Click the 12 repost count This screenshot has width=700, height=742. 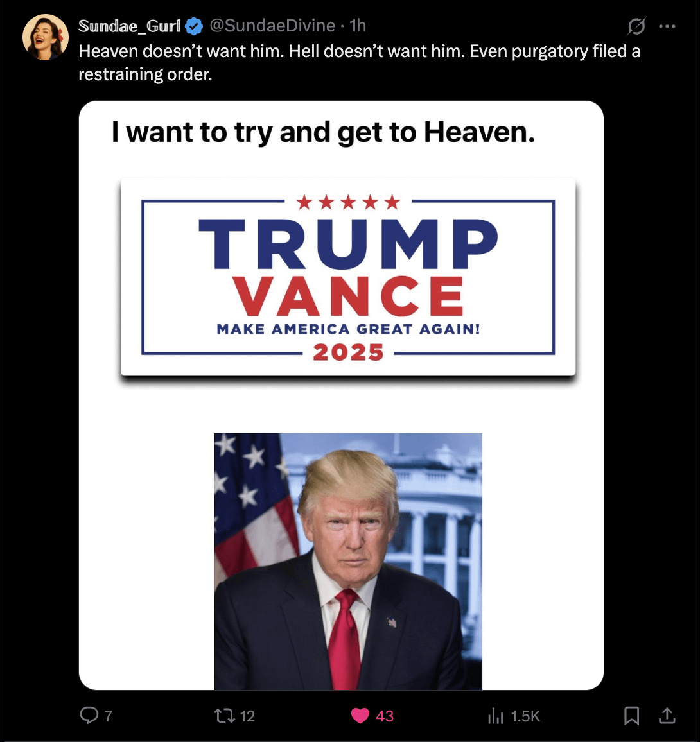(x=248, y=716)
